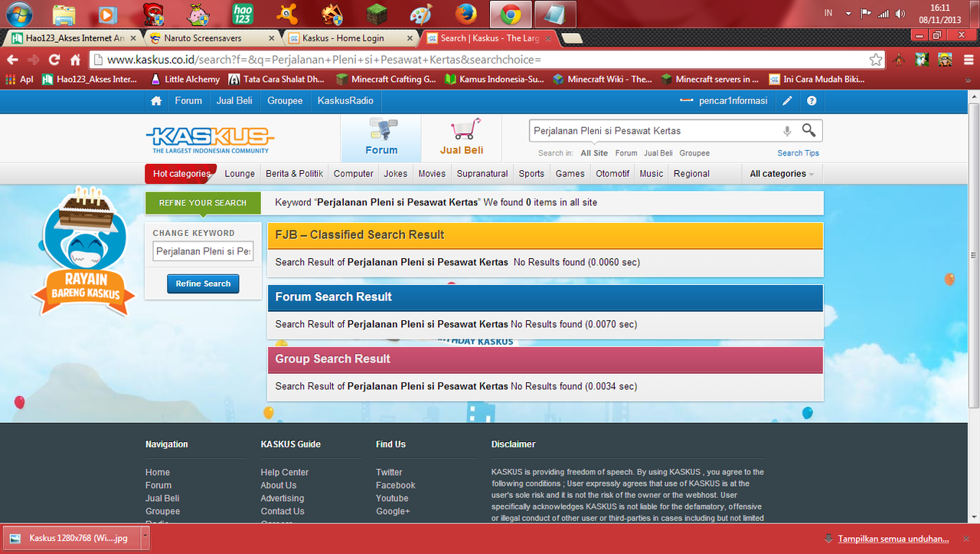Go back with the browser arrow
Screen dimensions: 980x554
[x=12, y=60]
